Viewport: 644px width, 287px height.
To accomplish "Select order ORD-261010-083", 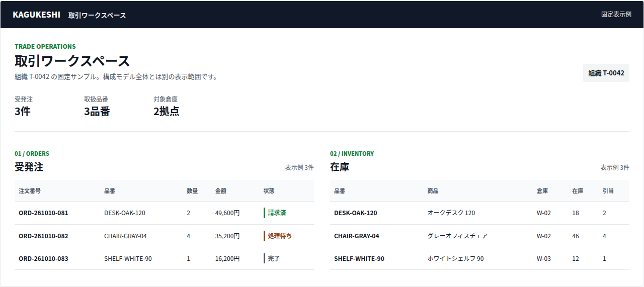I will (43, 259).
